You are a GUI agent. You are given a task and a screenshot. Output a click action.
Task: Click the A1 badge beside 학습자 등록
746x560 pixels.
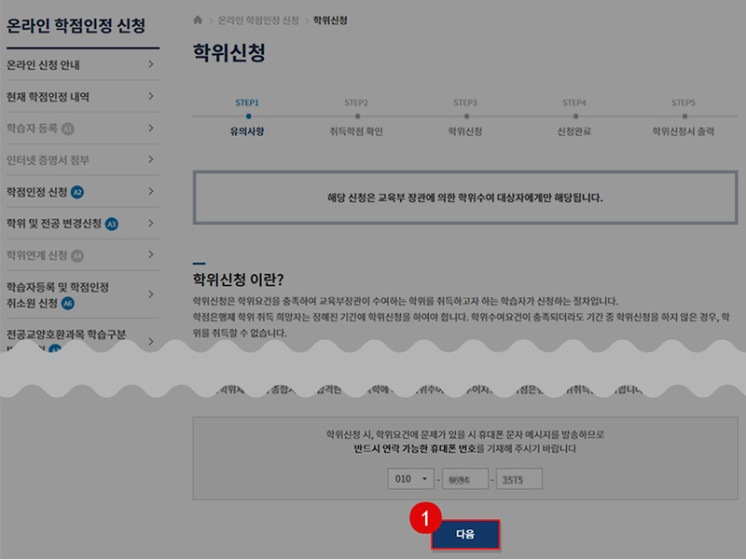coord(68,129)
